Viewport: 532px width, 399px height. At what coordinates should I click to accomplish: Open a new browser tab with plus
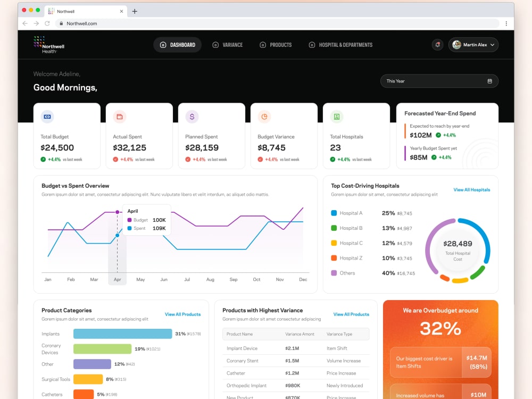tap(135, 11)
